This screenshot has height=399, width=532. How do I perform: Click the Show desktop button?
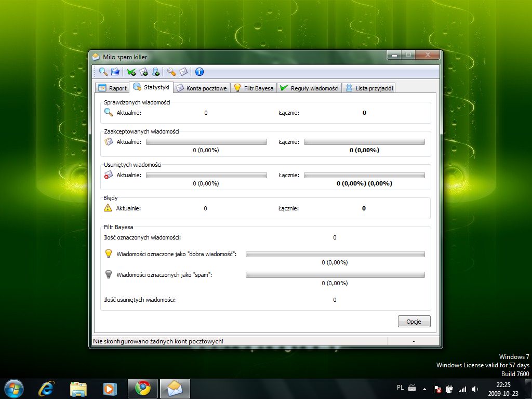click(528, 389)
